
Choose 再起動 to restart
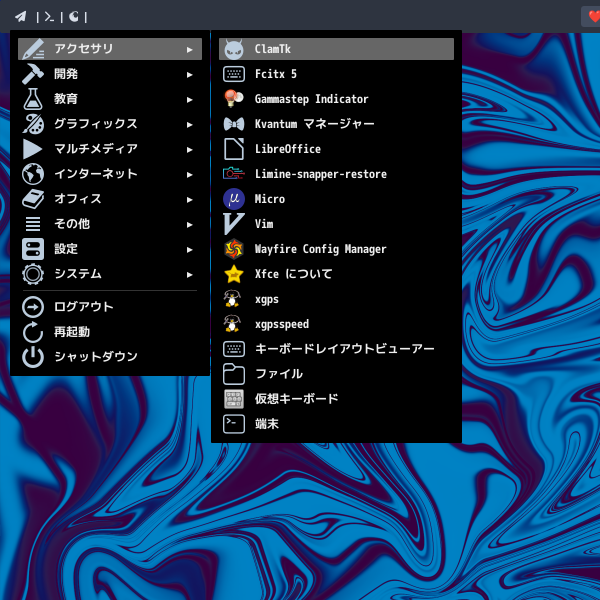click(x=110, y=332)
